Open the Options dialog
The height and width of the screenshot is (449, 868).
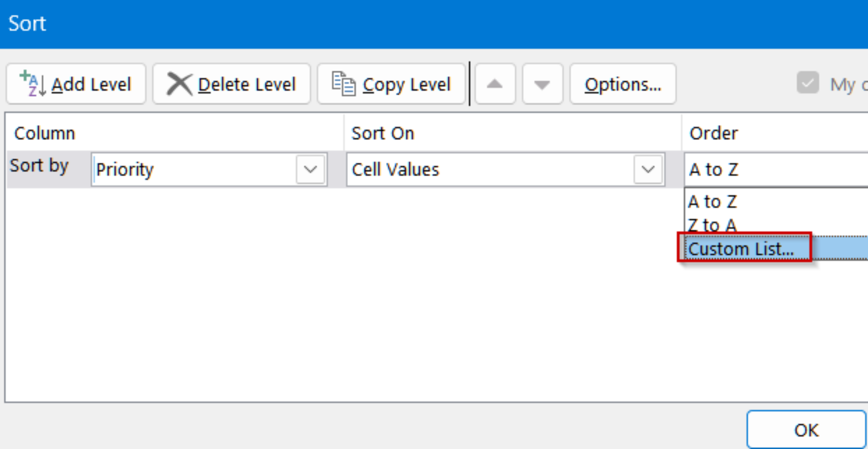coord(623,83)
